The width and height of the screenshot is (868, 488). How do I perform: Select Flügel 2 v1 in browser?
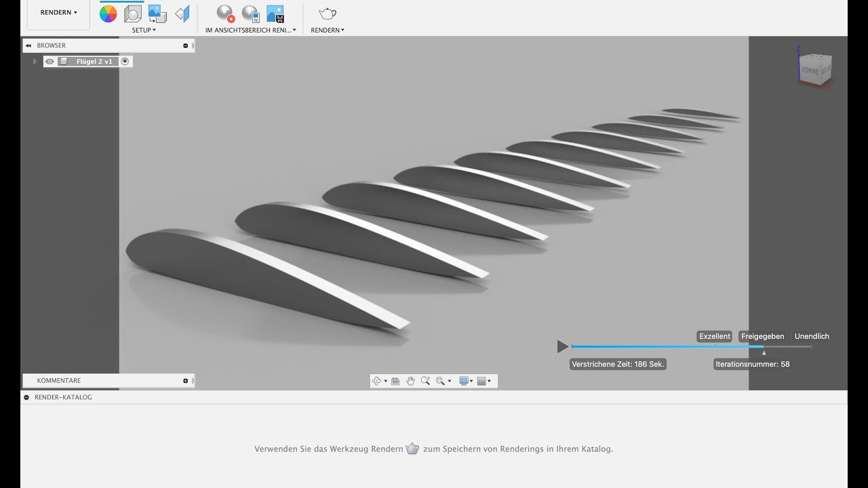(x=94, y=61)
